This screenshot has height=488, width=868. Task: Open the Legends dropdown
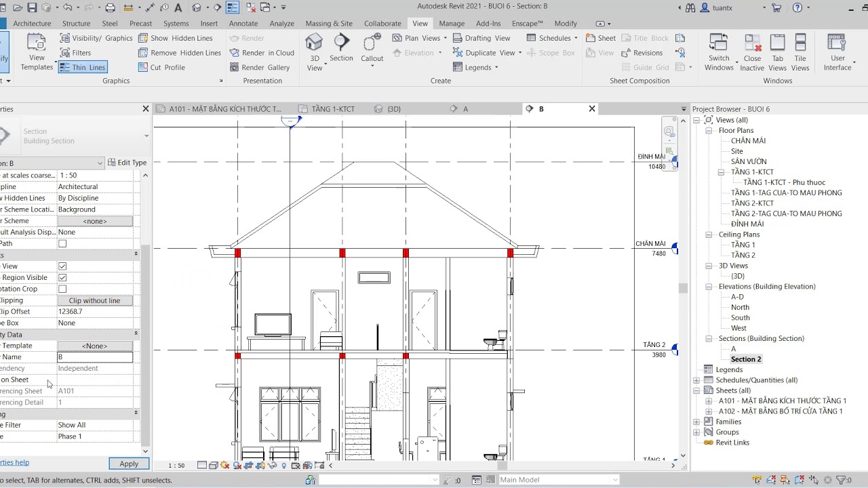coord(496,67)
